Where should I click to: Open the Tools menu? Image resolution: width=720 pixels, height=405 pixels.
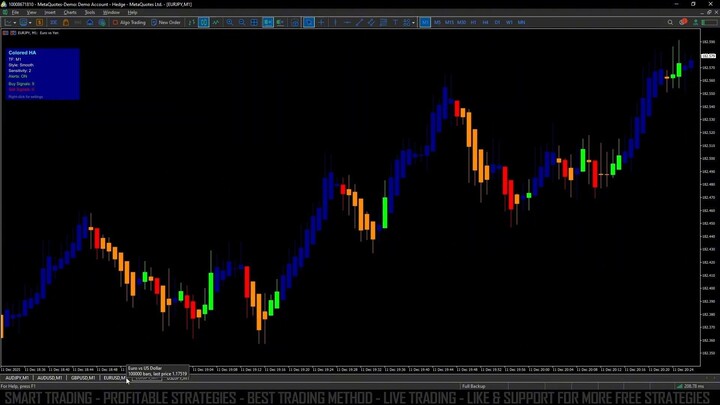coord(90,12)
